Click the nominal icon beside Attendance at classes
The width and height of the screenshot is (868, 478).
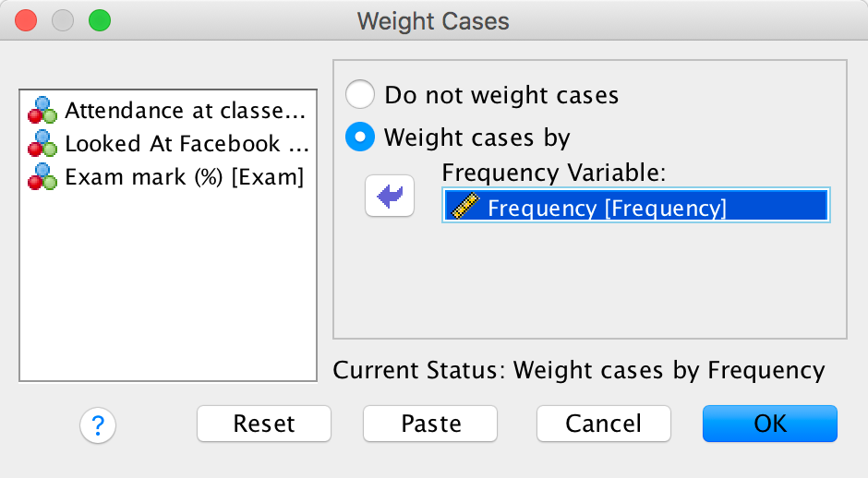point(42,111)
